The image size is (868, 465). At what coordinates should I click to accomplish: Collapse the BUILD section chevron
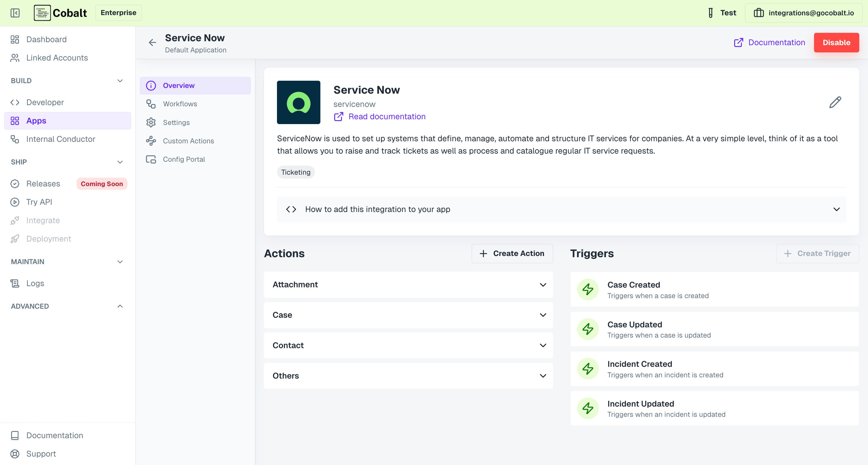point(120,81)
